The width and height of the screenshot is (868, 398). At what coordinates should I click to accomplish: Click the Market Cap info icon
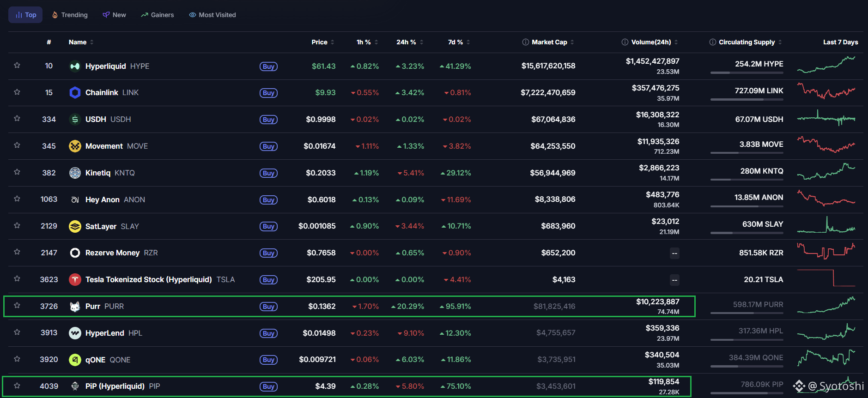[526, 42]
